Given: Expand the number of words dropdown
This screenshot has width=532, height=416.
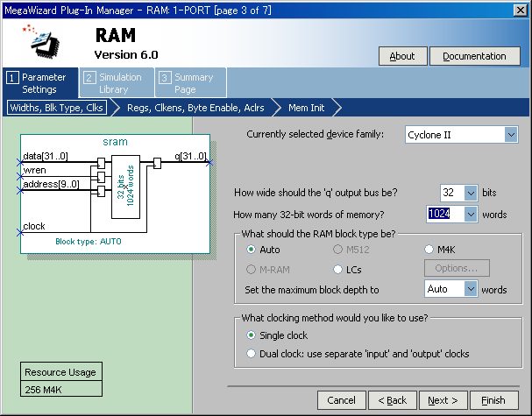Looking at the screenshot, I should coord(471,215).
